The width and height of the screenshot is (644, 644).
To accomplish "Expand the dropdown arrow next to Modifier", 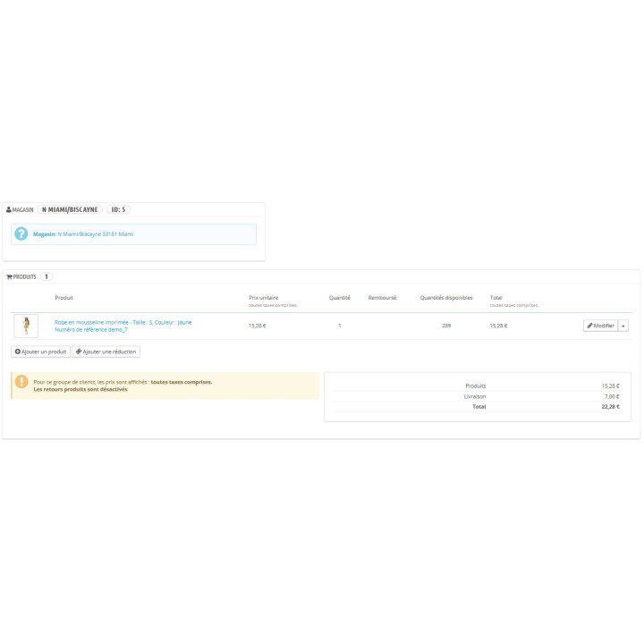I will click(x=623, y=326).
